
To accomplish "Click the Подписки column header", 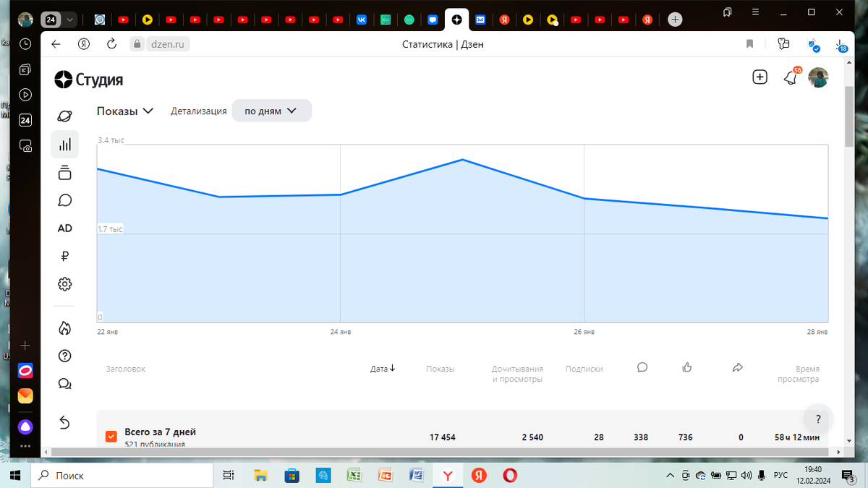I will (x=584, y=369).
